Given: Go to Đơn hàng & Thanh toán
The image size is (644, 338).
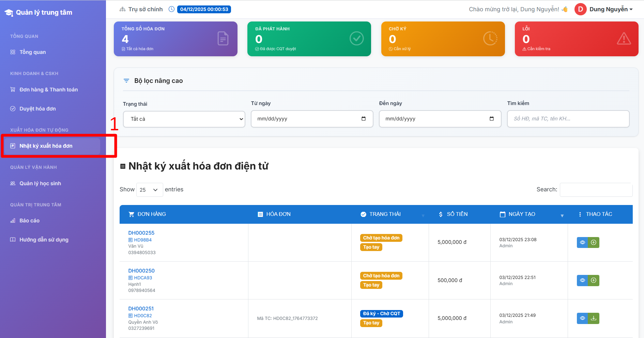Looking at the screenshot, I should 48,90.
